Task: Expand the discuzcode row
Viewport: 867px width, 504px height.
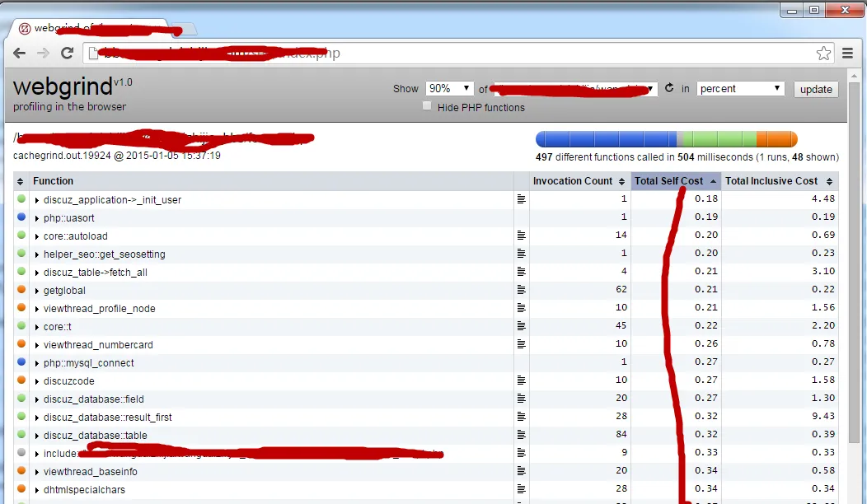Action: point(36,381)
